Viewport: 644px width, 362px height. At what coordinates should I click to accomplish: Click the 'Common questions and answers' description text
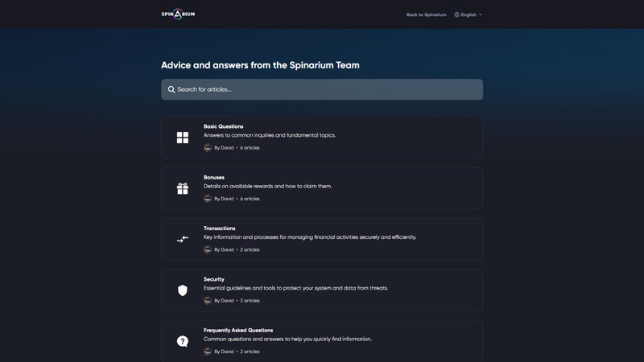click(287, 339)
